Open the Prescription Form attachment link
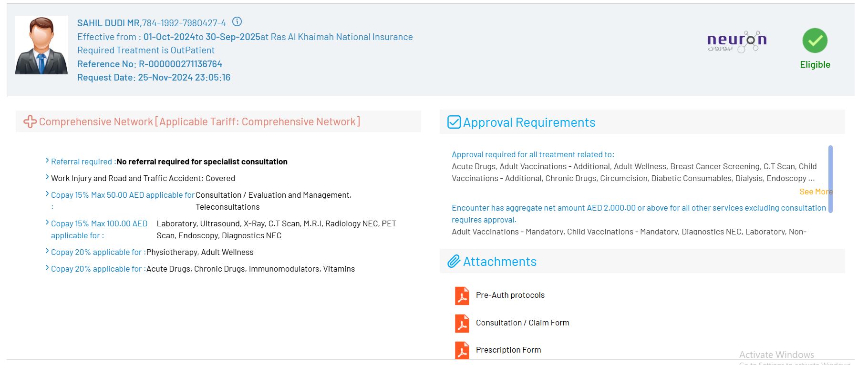The image size is (868, 365). pyautogui.click(x=508, y=350)
